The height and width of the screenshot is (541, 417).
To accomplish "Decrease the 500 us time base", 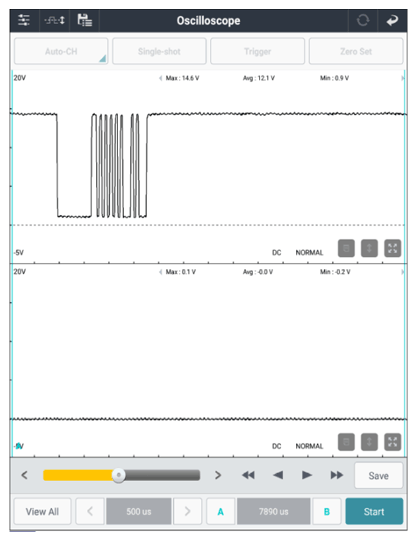I will [x=90, y=511].
